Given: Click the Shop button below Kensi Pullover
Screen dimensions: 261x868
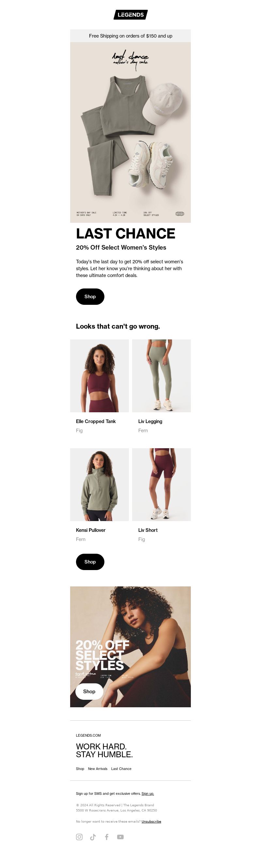Looking at the screenshot, I should 90,562.
